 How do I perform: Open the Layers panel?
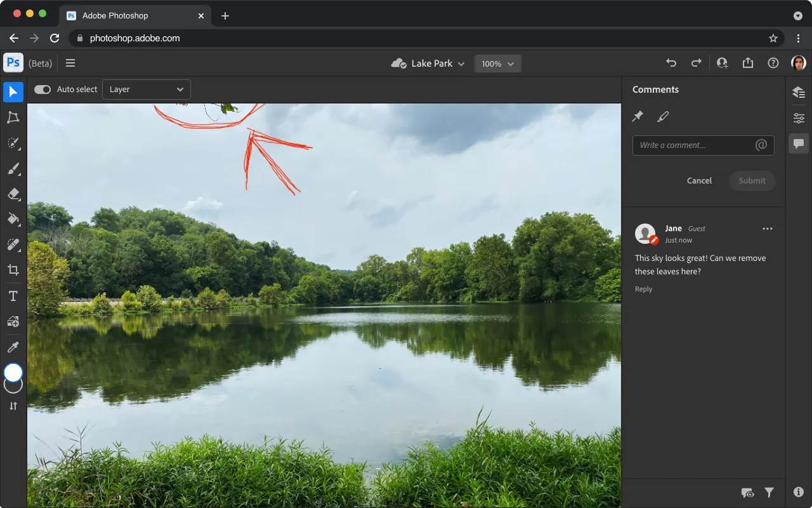(x=798, y=92)
